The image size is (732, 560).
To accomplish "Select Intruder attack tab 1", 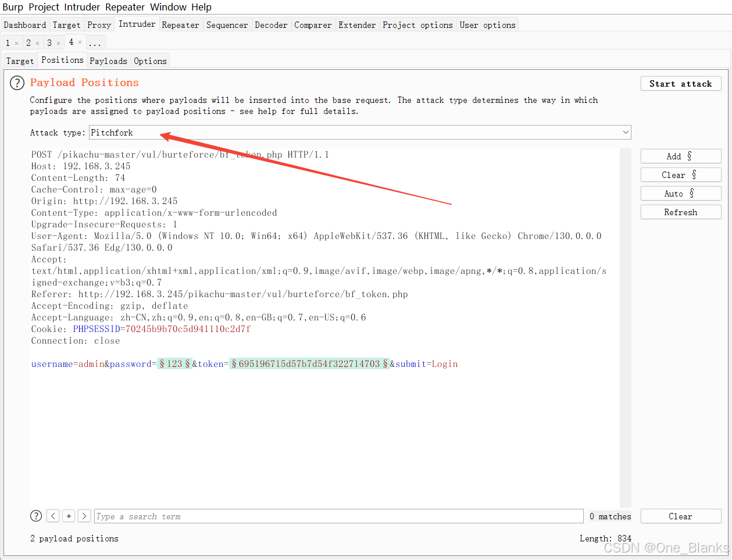I will [x=8, y=43].
